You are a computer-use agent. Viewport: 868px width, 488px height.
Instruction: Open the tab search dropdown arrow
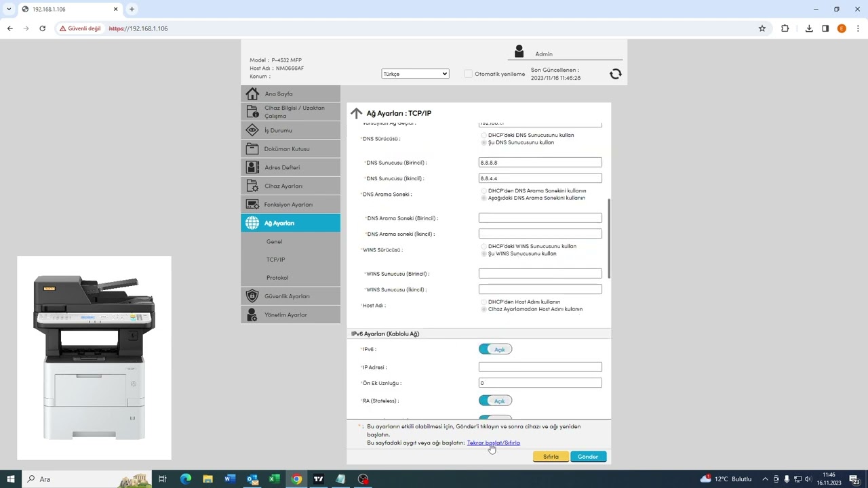(x=9, y=9)
